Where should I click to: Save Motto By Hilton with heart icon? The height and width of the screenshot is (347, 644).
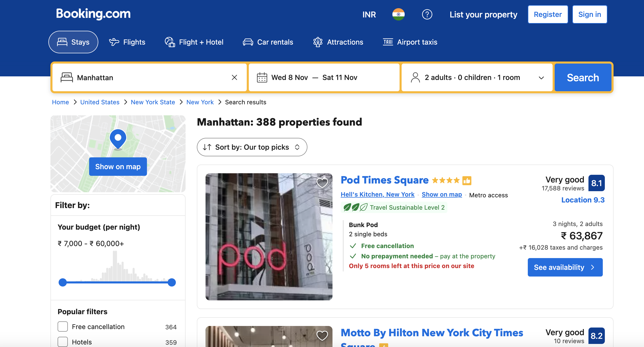tap(322, 335)
